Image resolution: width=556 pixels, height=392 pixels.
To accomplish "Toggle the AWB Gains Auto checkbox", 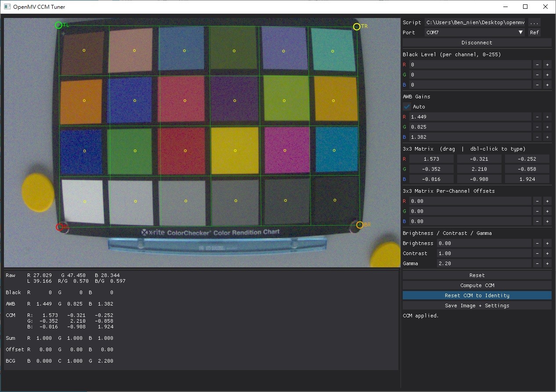I will pyautogui.click(x=407, y=107).
